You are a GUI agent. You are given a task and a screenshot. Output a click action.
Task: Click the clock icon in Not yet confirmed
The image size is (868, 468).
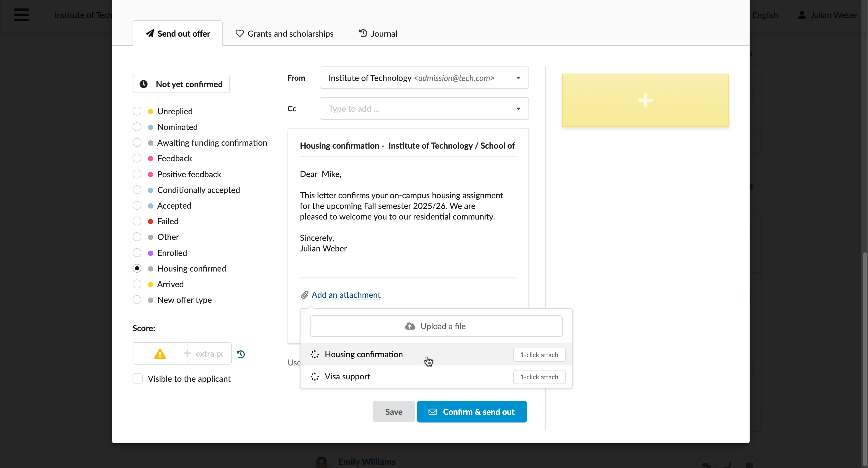point(143,84)
